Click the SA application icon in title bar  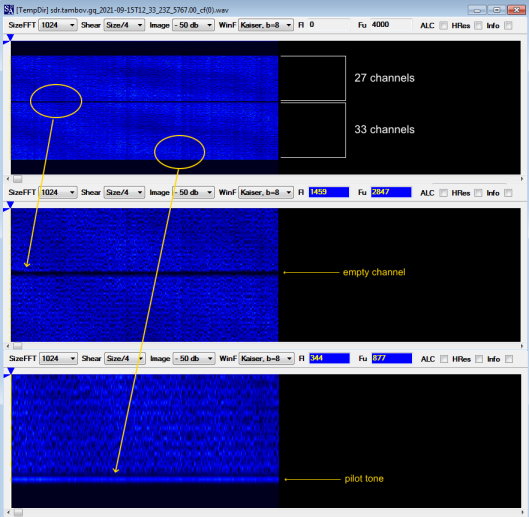[x=8, y=9]
